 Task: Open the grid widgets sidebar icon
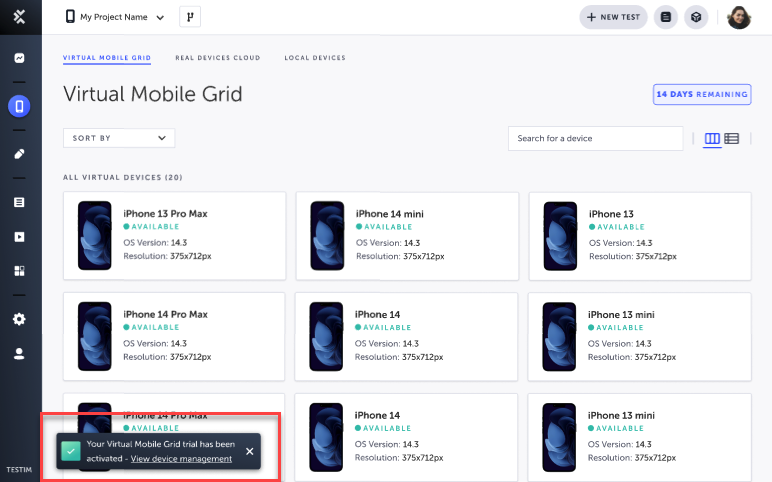coord(19,271)
